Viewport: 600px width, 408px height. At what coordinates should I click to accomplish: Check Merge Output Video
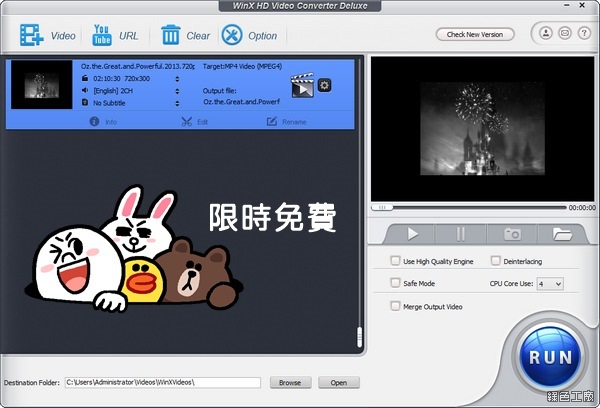395,306
